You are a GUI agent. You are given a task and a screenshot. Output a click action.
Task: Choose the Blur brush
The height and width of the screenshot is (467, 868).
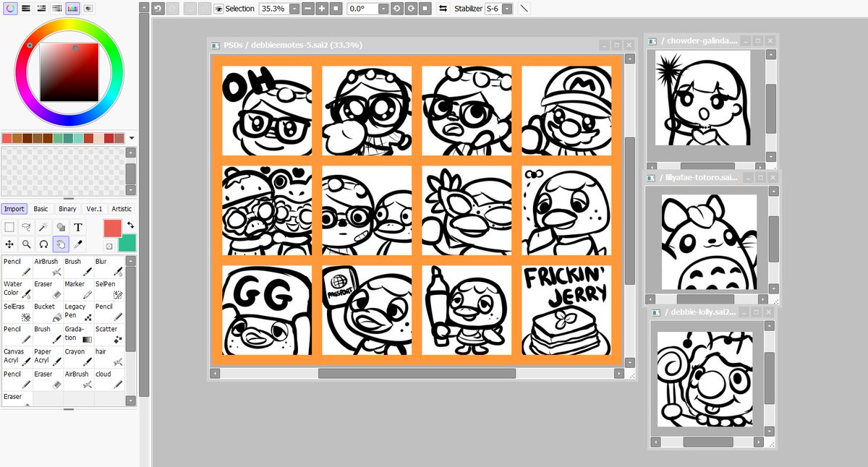click(109, 266)
